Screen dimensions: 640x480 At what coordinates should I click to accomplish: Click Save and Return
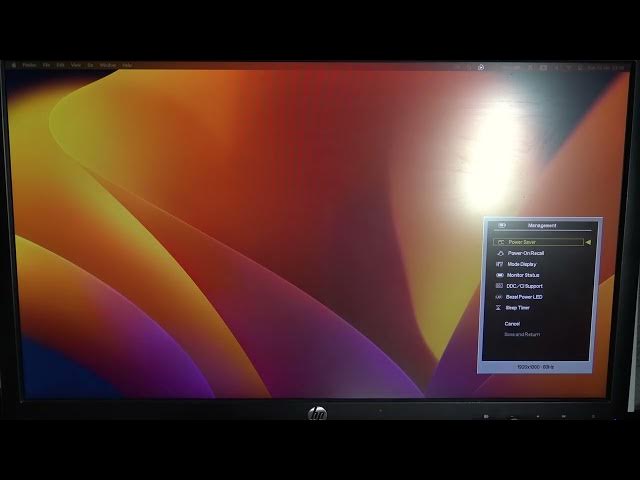tap(522, 334)
